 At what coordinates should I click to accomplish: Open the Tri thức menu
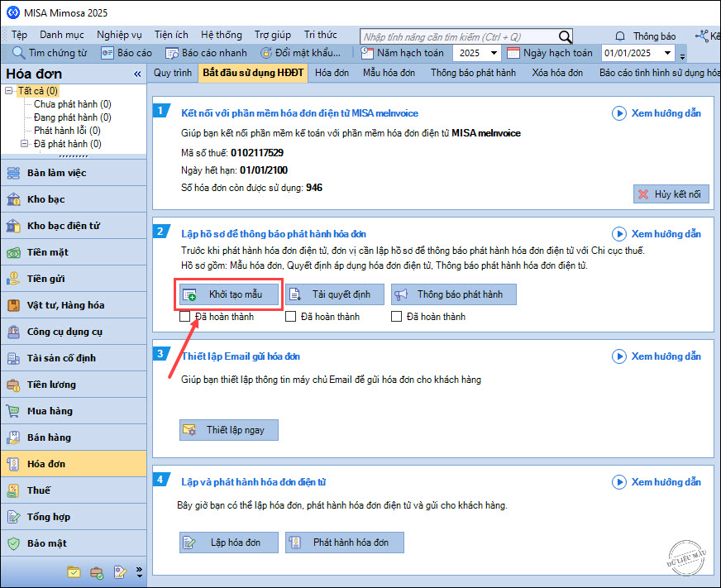tap(320, 35)
